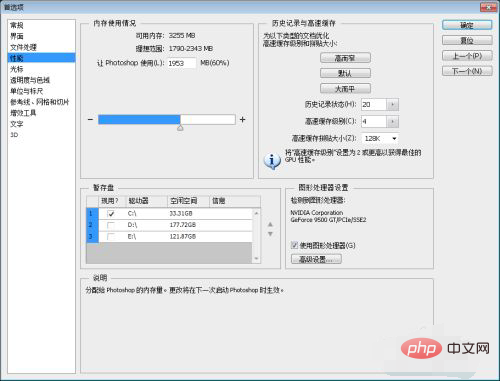The height and width of the screenshot is (381, 500).
Task: Click the 高速缓存级别 value field
Action: click(374, 121)
